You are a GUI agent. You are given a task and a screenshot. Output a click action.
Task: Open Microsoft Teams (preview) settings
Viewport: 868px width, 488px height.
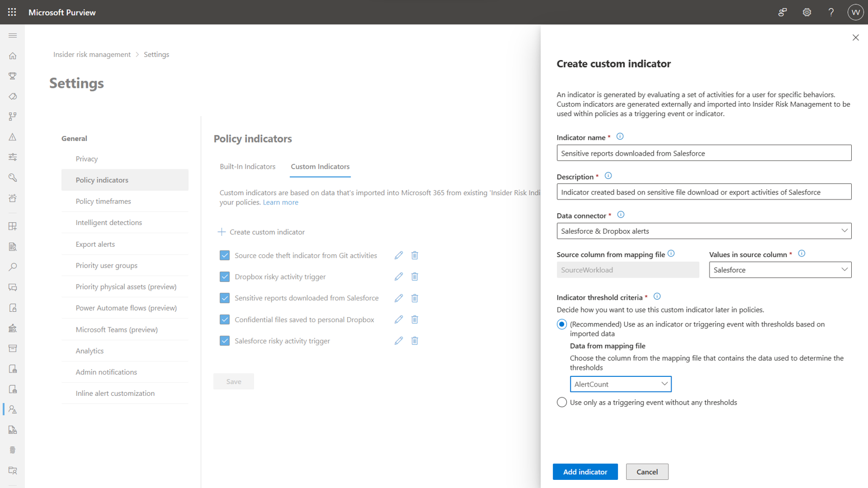pyautogui.click(x=125, y=329)
